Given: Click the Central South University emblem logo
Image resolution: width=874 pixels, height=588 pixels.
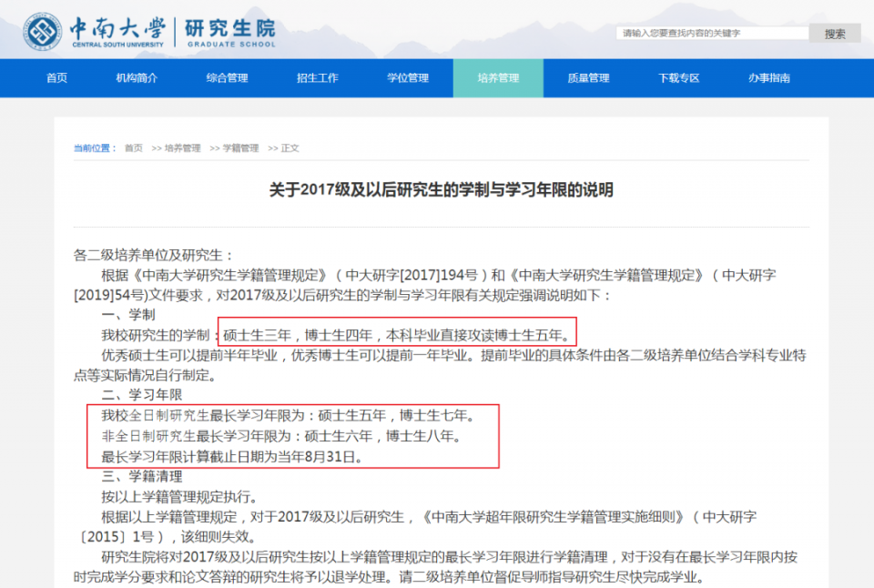Looking at the screenshot, I should 43,32.
